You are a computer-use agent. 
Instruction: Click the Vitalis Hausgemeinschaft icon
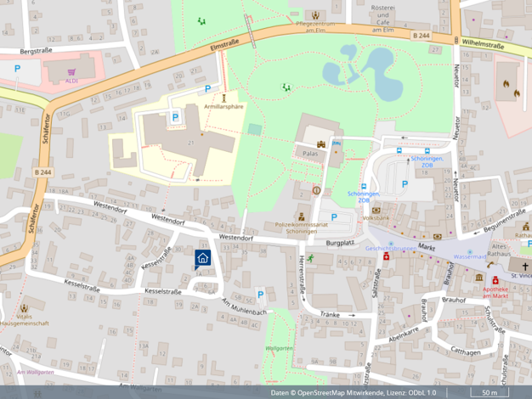[x=24, y=309]
